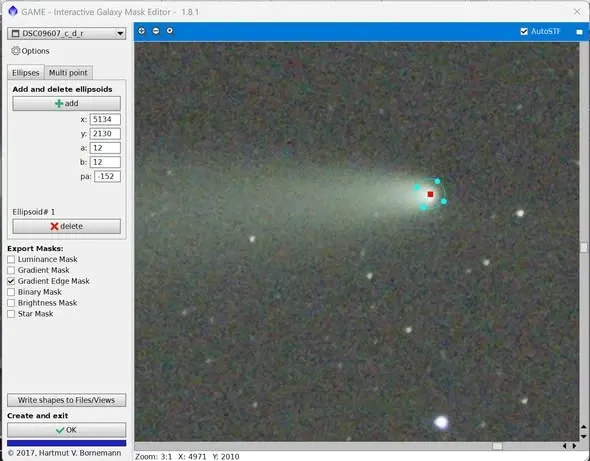Click the zoom reset icon in toolbar
Image resolution: width=590 pixels, height=461 pixels.
coord(170,31)
